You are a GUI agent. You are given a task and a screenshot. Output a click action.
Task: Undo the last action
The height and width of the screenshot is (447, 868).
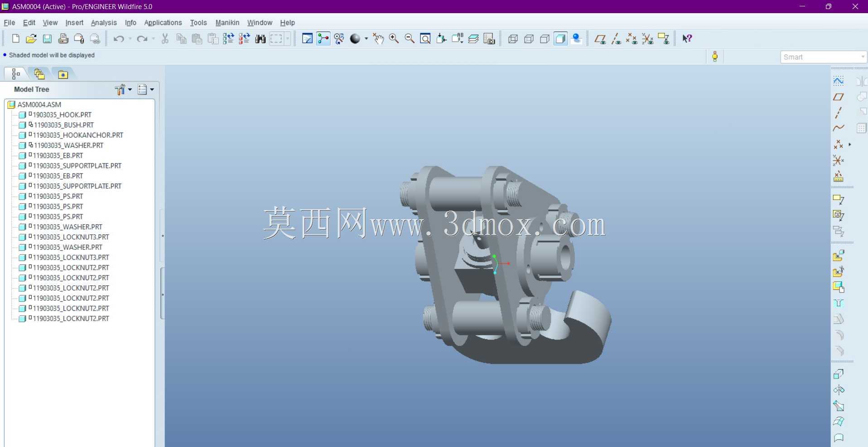click(119, 39)
